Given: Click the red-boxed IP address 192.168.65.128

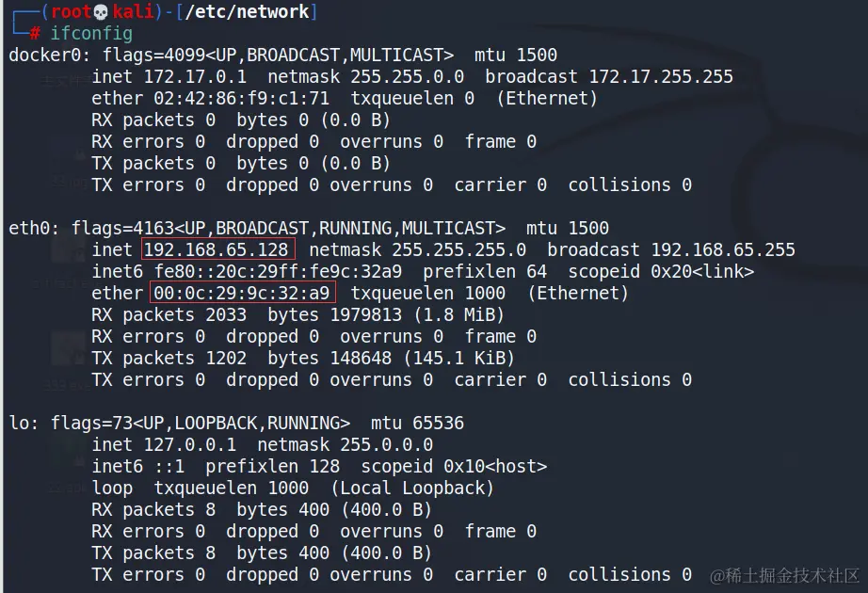Looking at the screenshot, I should tap(218, 249).
